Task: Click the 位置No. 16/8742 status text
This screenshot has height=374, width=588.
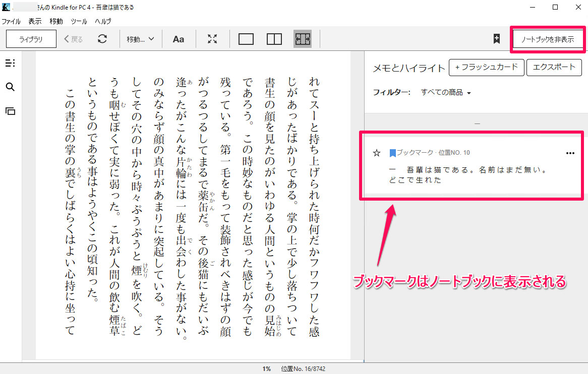Action: click(x=303, y=369)
